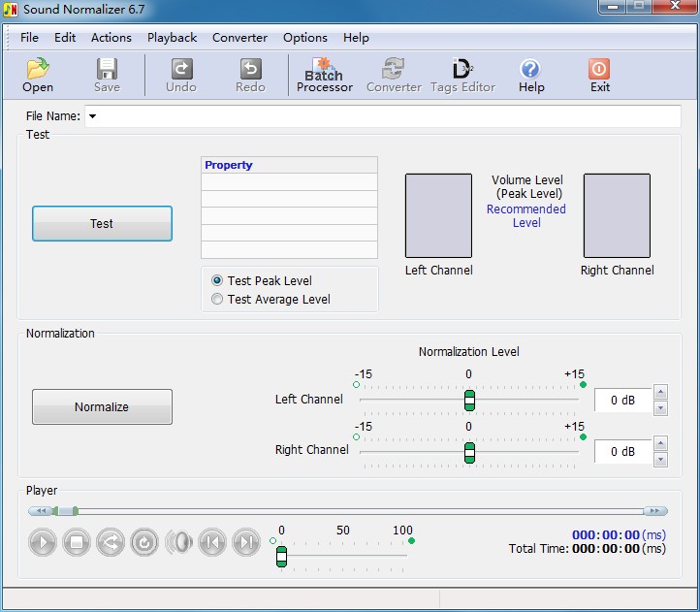Image resolution: width=700 pixels, height=612 pixels.
Task: Click the Help toolbar icon
Action: tap(530, 75)
